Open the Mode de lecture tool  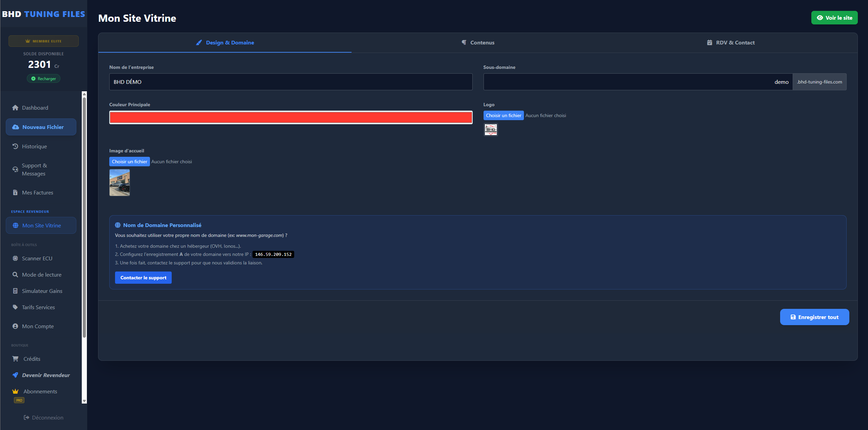[x=41, y=275]
